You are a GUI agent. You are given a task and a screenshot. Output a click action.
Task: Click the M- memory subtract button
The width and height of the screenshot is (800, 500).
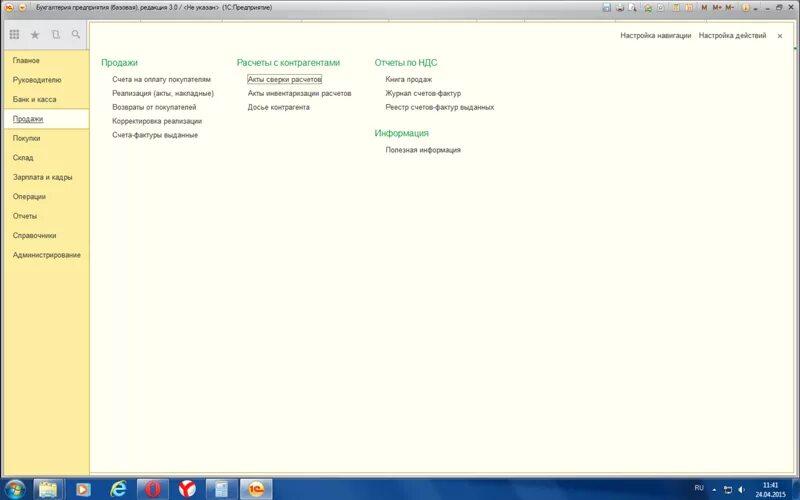click(730, 8)
